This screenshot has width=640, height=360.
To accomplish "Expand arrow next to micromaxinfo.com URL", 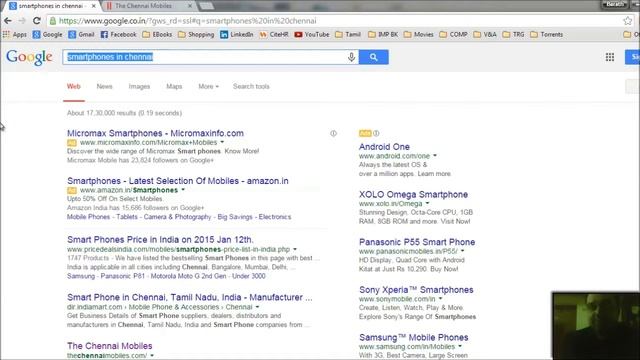I will click(222, 142).
